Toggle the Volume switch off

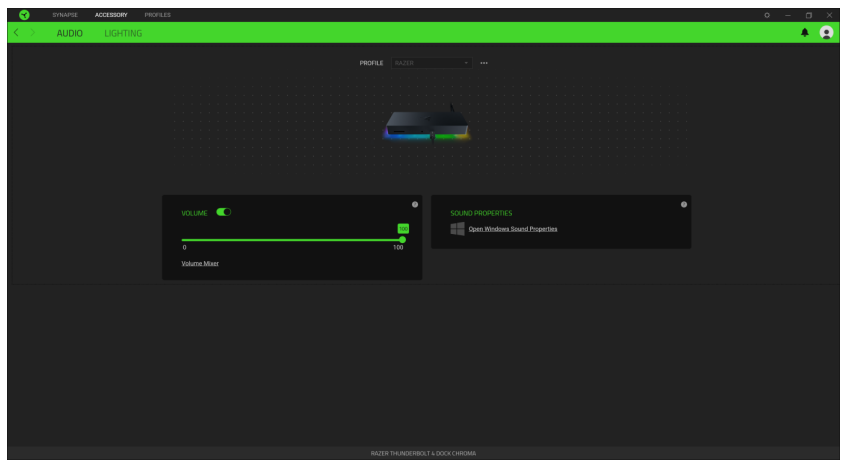pyautogui.click(x=224, y=212)
